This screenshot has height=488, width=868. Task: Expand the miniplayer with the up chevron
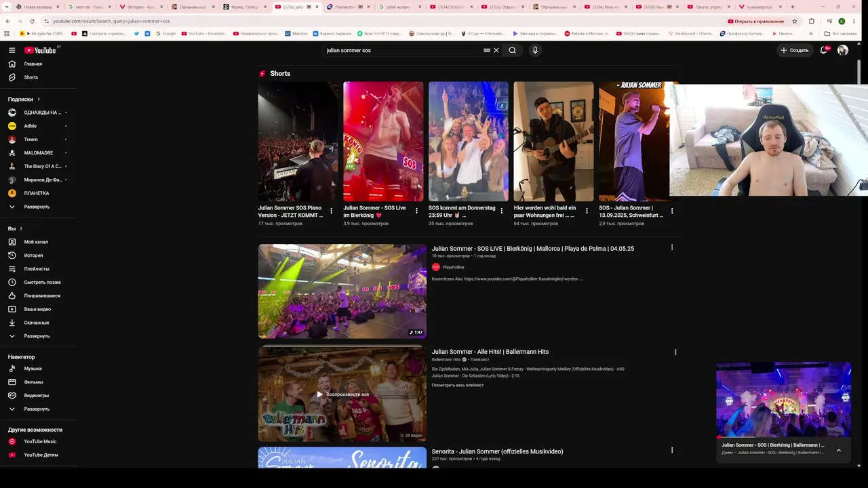pyautogui.click(x=839, y=450)
